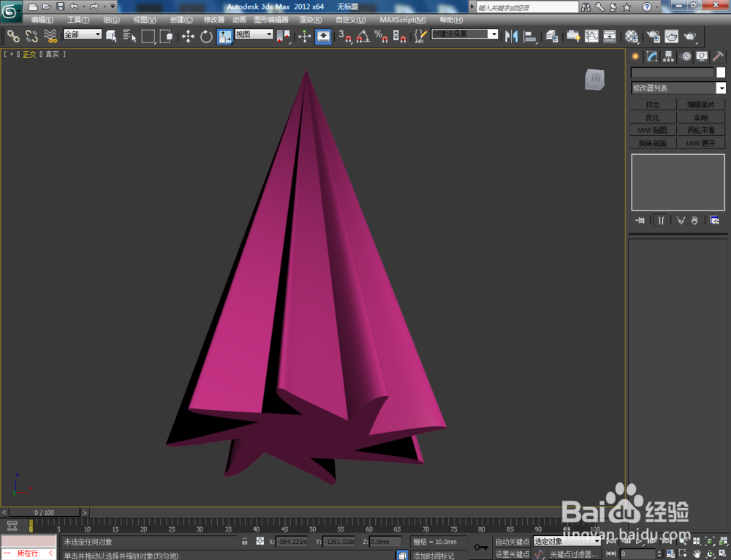731x560 pixels.
Task: Click the object color swatch beside name field
Action: coord(721,72)
